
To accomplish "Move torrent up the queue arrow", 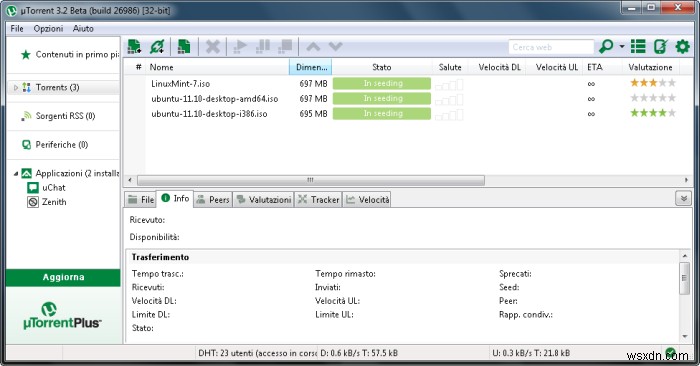I will point(313,46).
